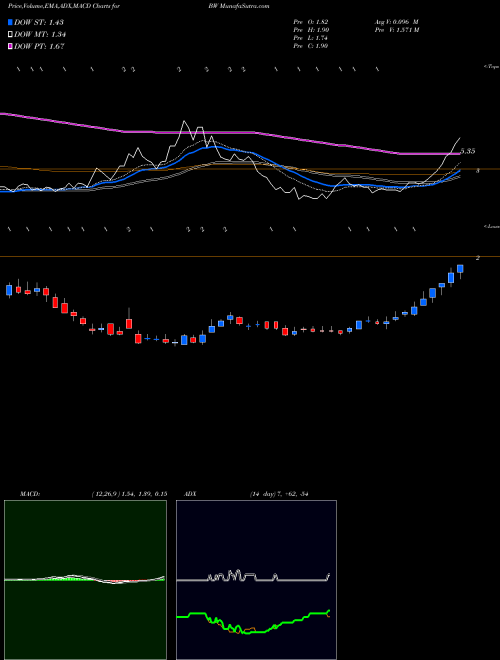Click the 'Pre H: 1.90' high value
Viewport: 500px width, 660px height.
311,30
